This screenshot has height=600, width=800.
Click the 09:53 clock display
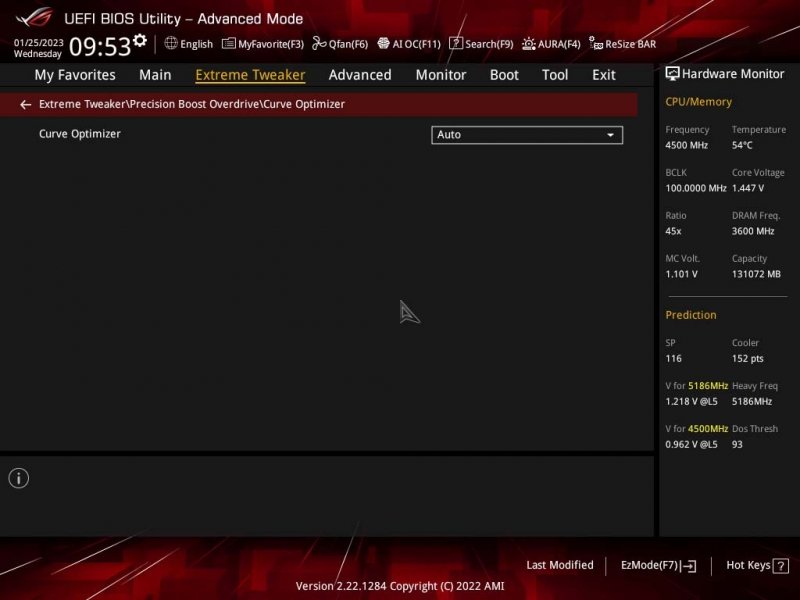(100, 47)
